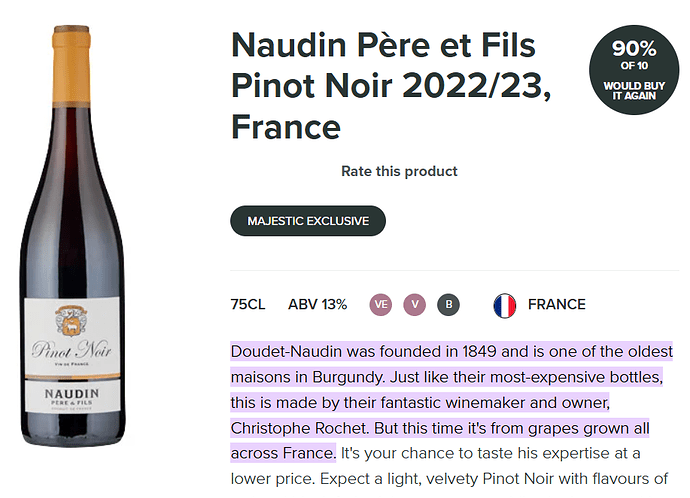Screen dimensions: 690x498
Task: Click the orange foil cap of the bottle
Action: 71,66
